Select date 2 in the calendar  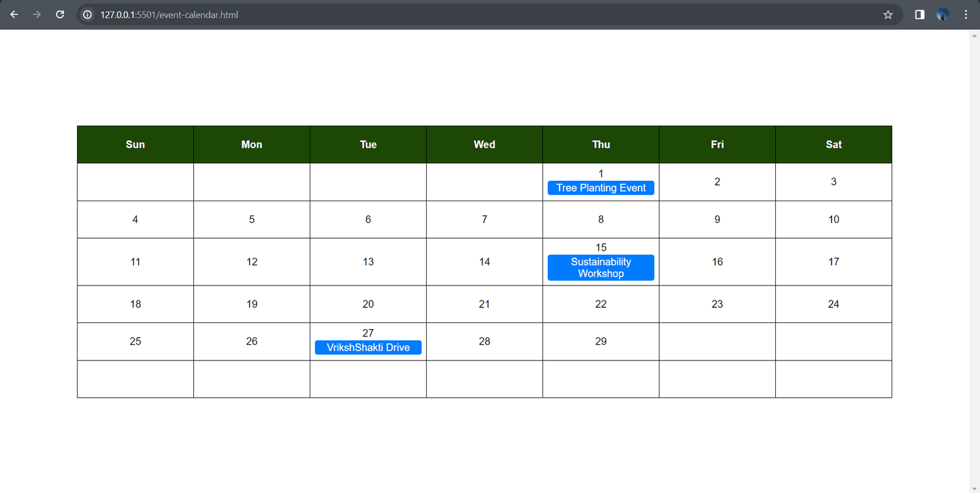click(717, 182)
